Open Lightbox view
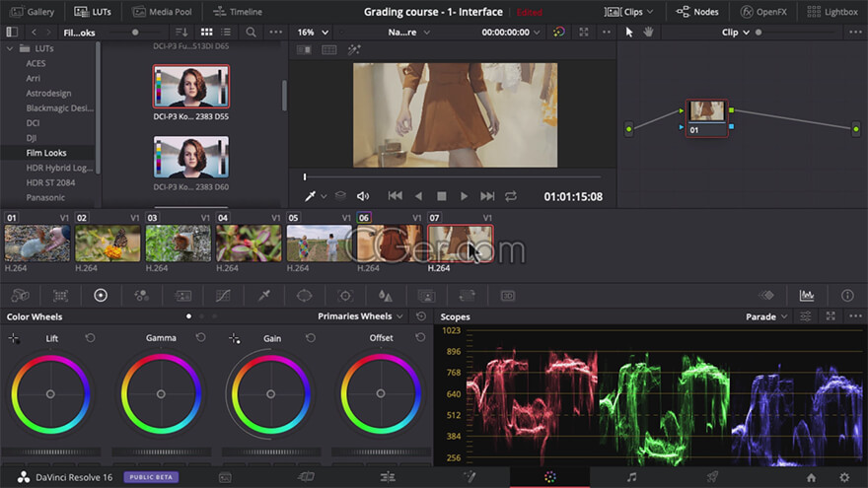The height and width of the screenshot is (488, 868). [x=832, y=12]
